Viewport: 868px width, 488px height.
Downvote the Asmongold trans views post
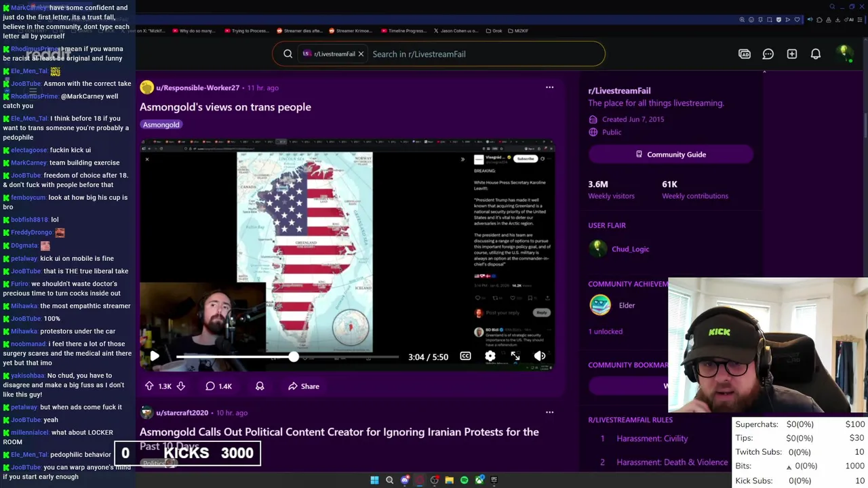(181, 386)
